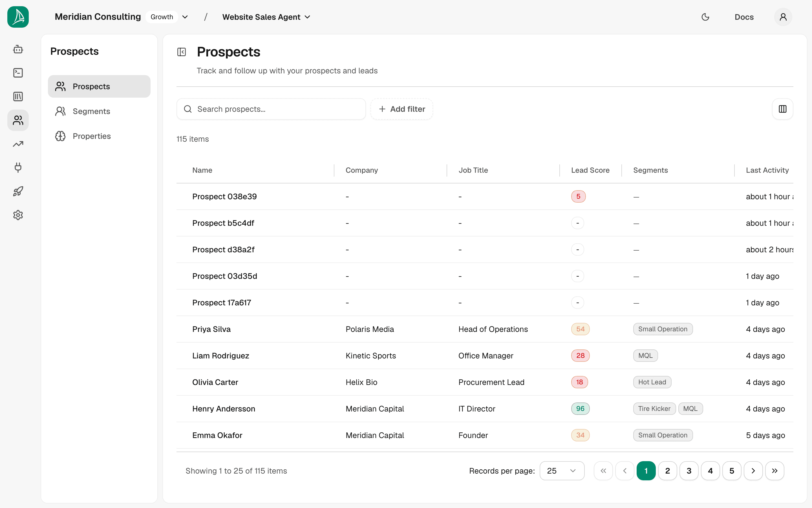
Task: Sort by the Lead Score column header
Action: [x=590, y=170]
